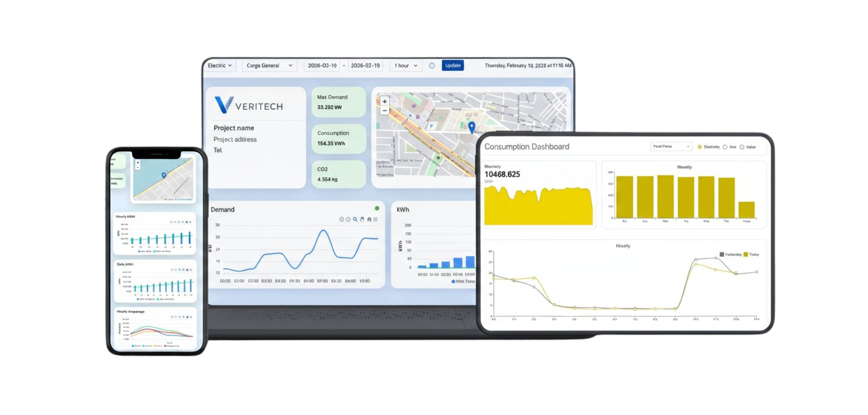Activate the pan hand tool on Demand chart
This screenshot has height=415, width=868.
pos(362,219)
